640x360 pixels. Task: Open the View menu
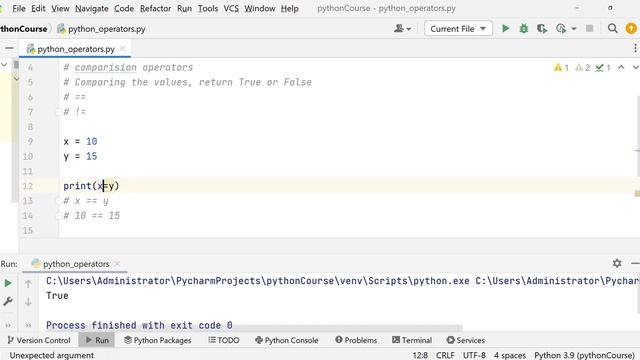coord(60,9)
